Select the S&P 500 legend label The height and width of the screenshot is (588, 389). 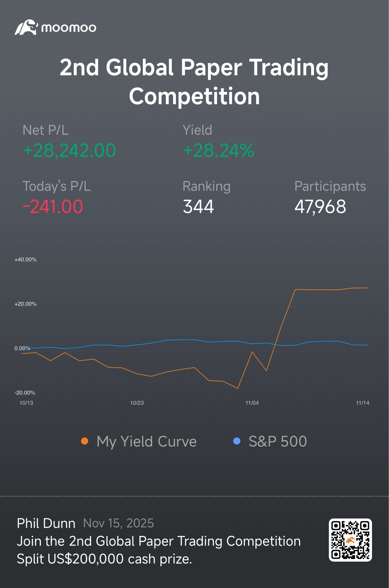(x=278, y=442)
